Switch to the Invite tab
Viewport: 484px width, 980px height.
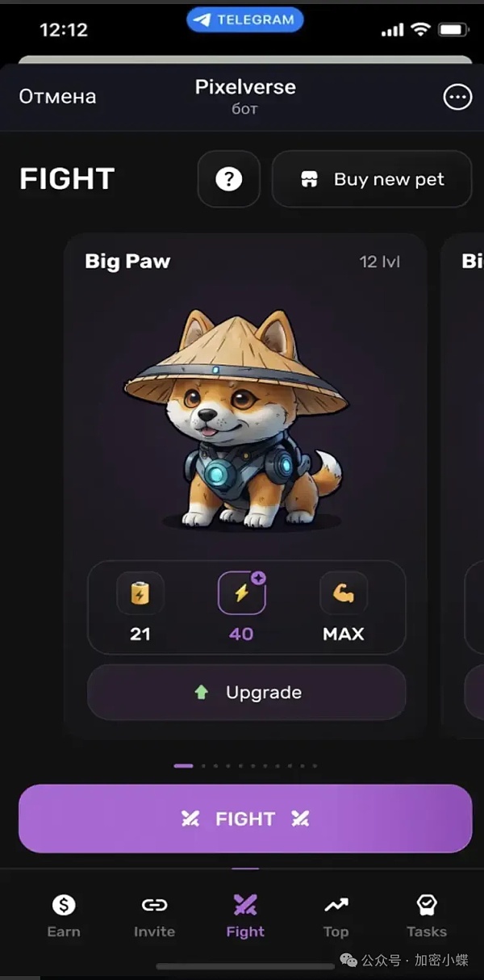coord(154,915)
